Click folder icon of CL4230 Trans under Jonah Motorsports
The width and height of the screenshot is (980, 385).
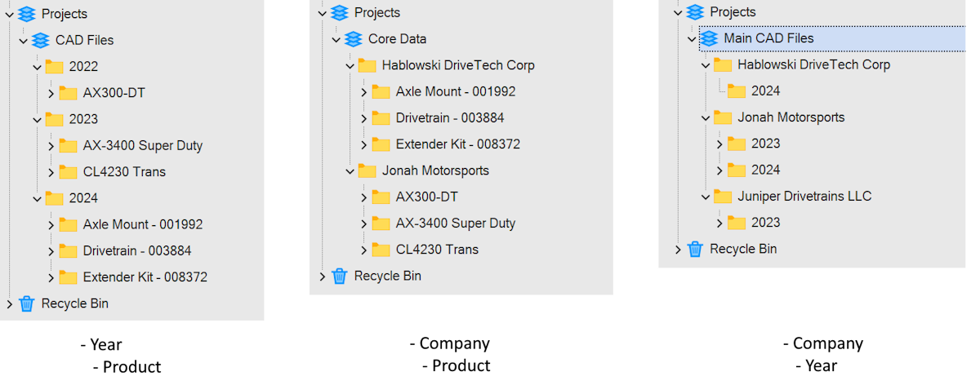click(x=381, y=250)
